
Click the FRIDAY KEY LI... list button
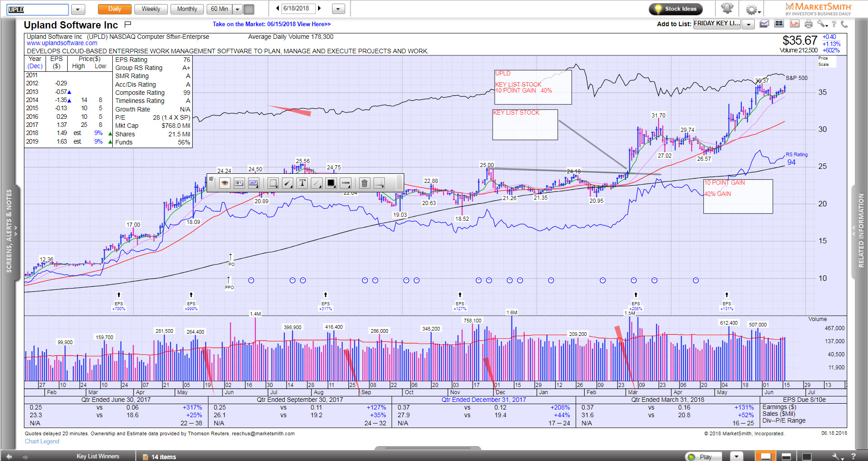(x=717, y=24)
